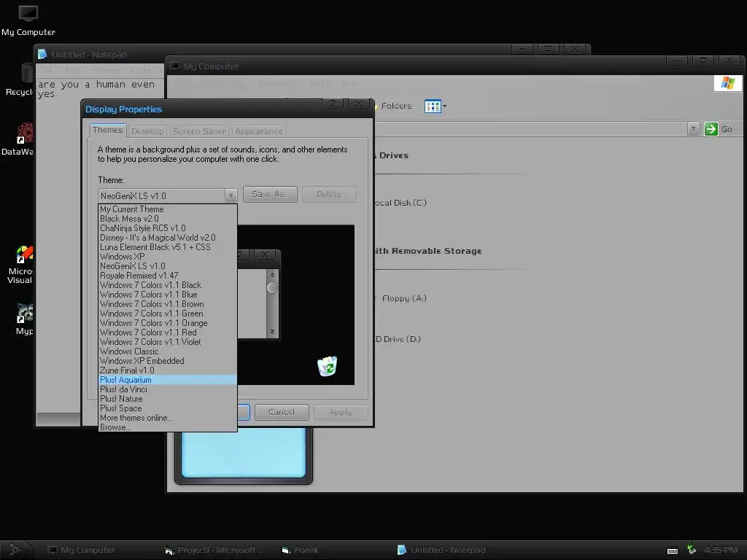Click the Start orb on the taskbar
Viewport: 747px width, 560px height.
pos(15,550)
